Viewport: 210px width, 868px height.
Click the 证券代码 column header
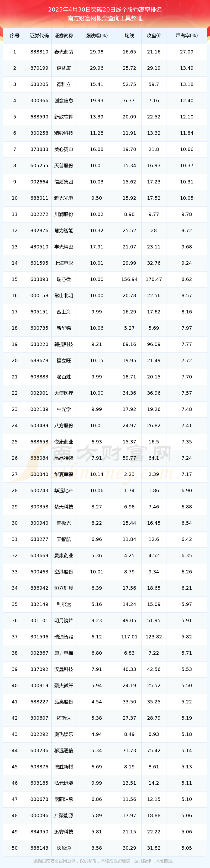pyautogui.click(x=39, y=36)
